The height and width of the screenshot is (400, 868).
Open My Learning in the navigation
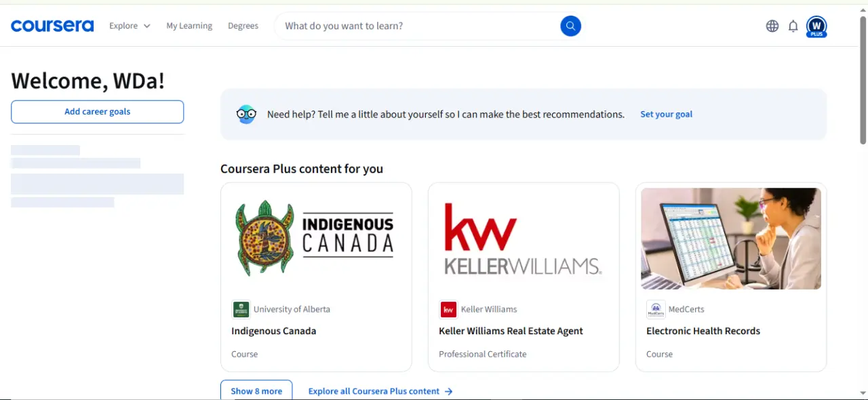189,26
